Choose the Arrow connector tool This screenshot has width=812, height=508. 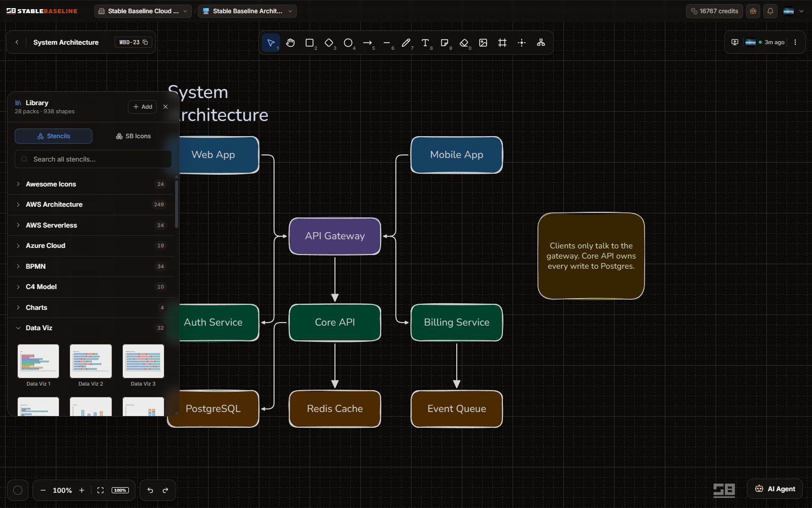coord(367,43)
